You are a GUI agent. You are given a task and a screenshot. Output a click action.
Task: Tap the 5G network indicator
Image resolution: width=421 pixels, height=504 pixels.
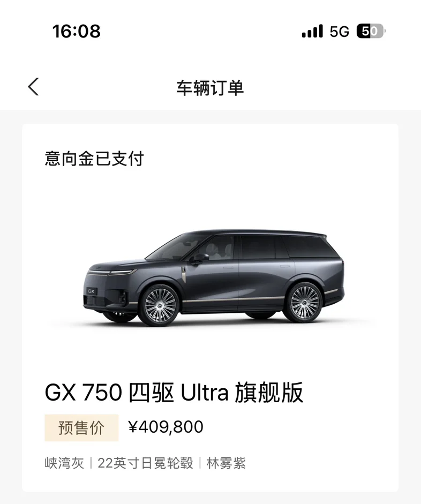tap(340, 32)
